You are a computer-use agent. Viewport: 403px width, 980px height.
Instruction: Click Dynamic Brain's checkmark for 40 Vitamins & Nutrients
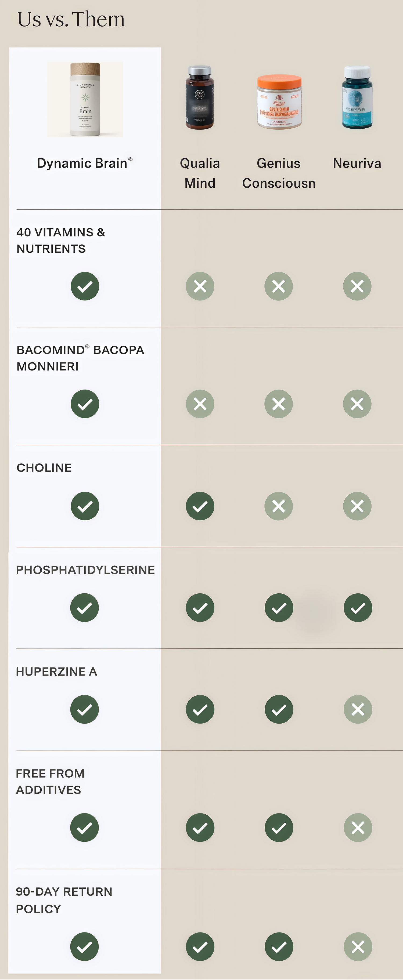point(85,286)
